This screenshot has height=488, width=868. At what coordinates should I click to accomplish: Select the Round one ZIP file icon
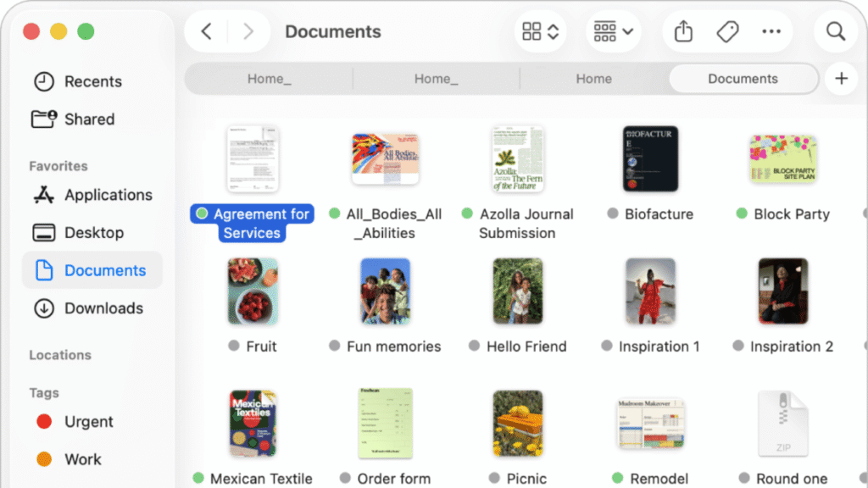point(783,424)
